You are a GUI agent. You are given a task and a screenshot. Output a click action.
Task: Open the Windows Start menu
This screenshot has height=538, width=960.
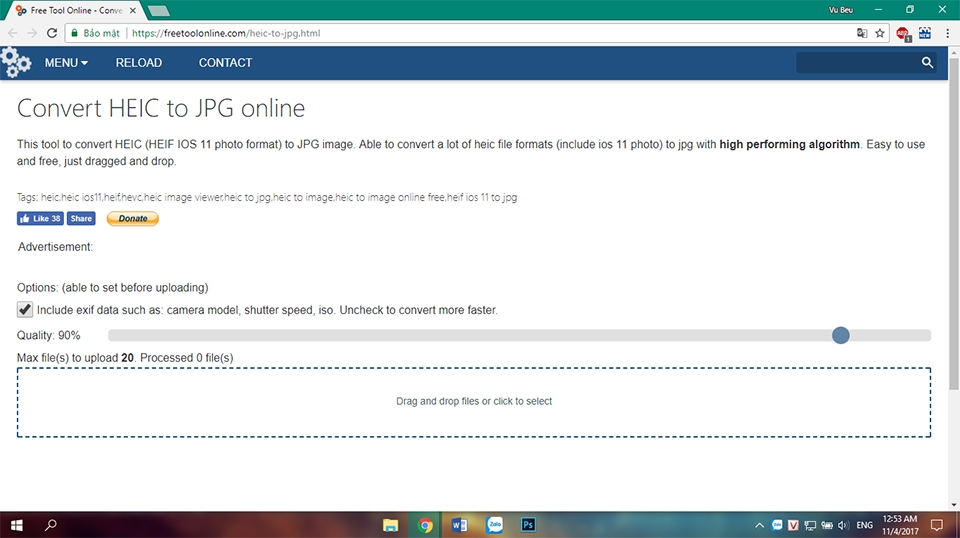(17, 525)
